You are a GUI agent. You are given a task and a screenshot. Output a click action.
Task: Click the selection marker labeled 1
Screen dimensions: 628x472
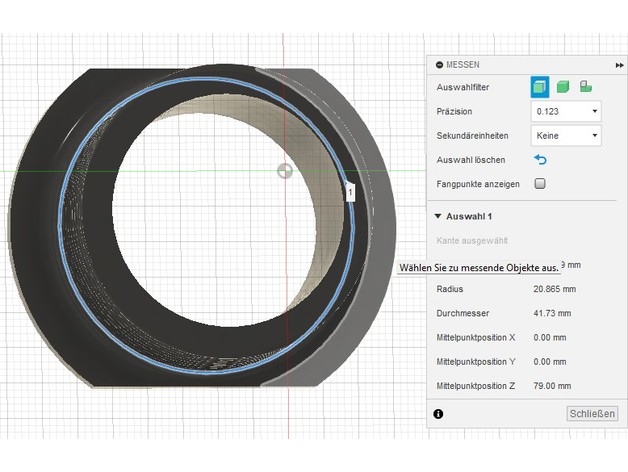[350, 190]
